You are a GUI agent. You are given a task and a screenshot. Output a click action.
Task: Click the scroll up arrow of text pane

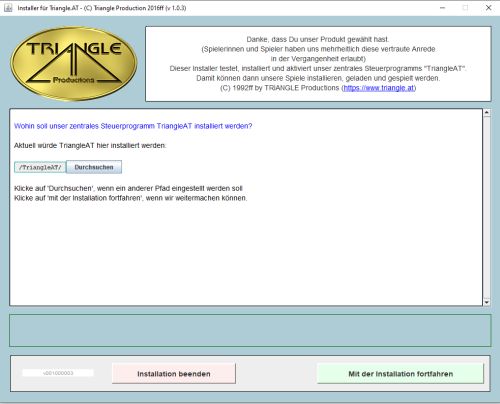tap(487, 113)
